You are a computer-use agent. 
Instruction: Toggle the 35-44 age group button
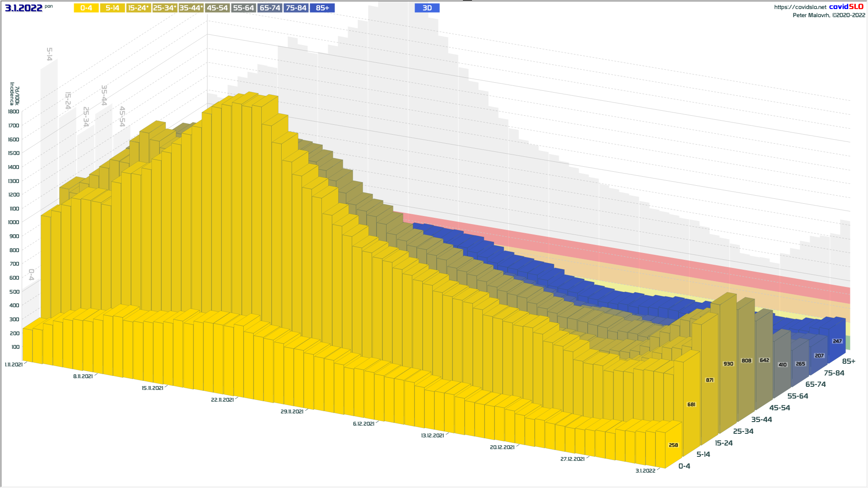pyautogui.click(x=191, y=8)
